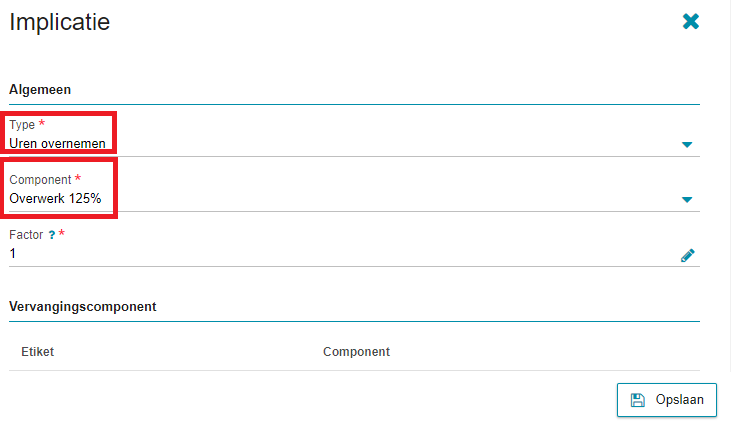The image size is (731, 426).
Task: Click the red asterisk next to Factor
Action: pyautogui.click(x=62, y=233)
